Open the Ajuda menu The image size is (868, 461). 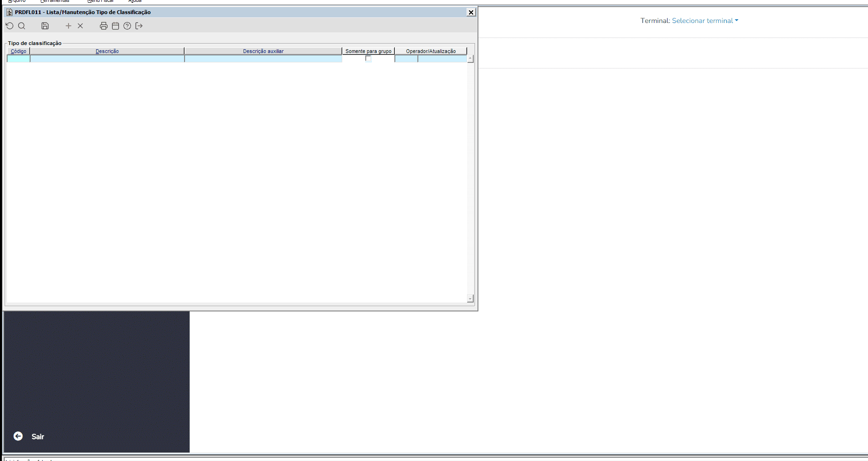(135, 1)
